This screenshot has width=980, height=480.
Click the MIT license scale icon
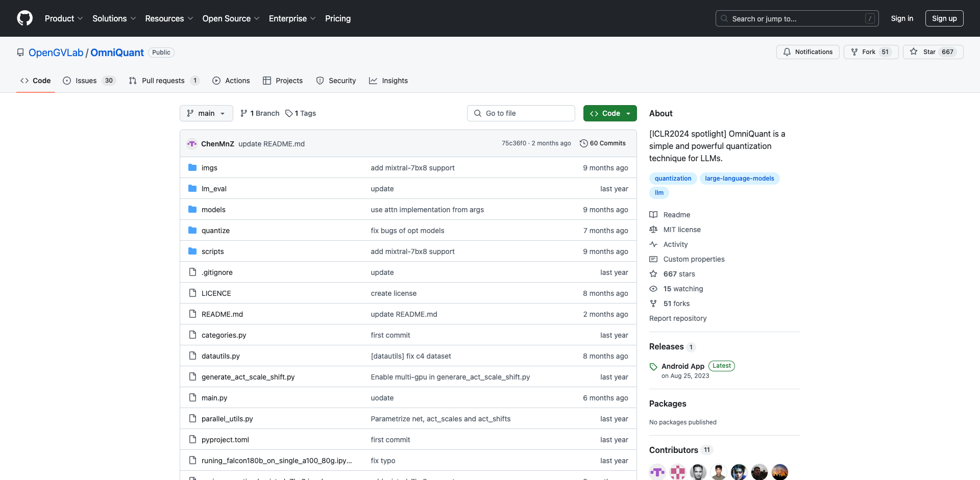(x=653, y=230)
